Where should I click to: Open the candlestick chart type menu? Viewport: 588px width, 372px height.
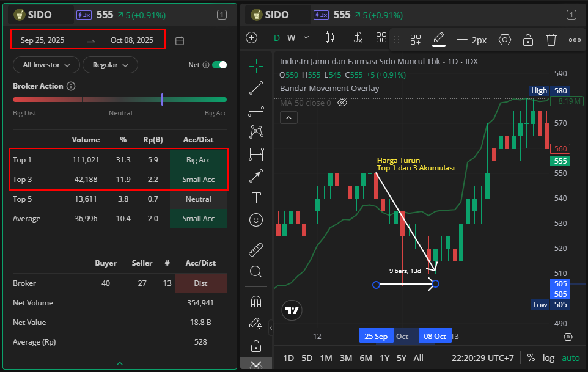(x=329, y=37)
